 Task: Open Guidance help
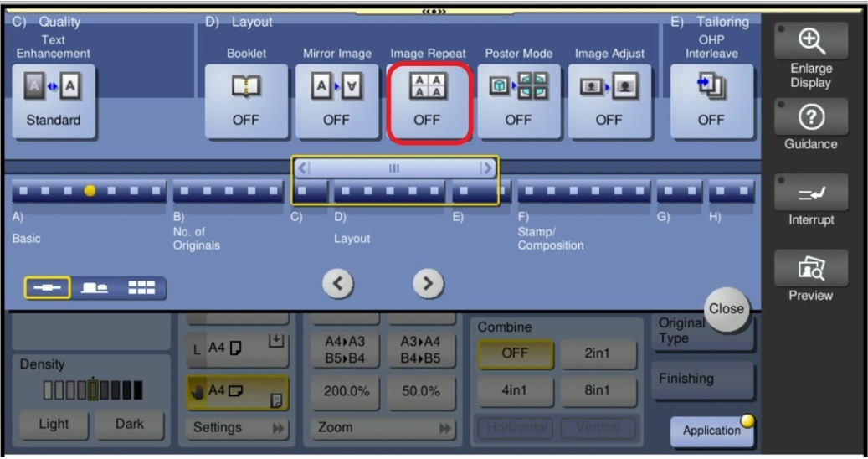tap(810, 124)
